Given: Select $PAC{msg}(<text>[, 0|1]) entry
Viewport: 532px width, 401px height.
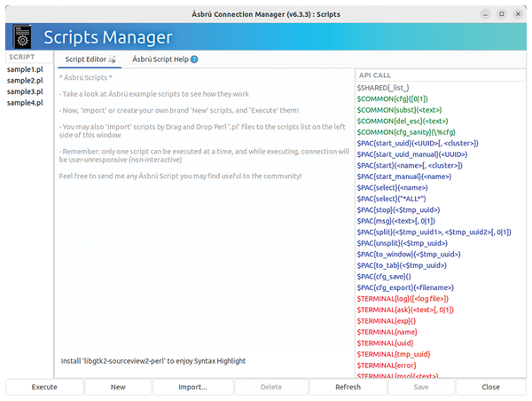Looking at the screenshot, I should click(396, 221).
